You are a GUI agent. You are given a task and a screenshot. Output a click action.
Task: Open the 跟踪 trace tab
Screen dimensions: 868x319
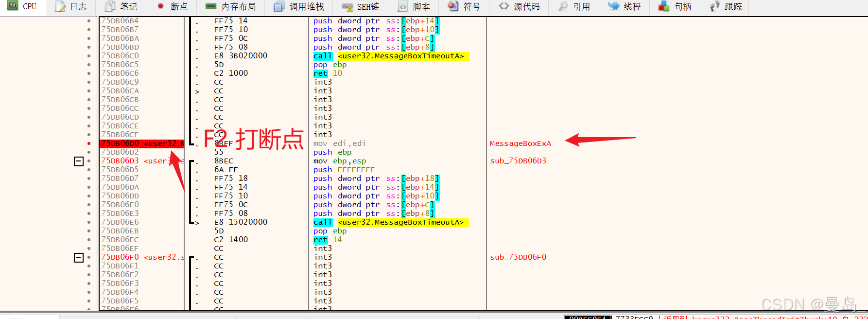tap(726, 6)
